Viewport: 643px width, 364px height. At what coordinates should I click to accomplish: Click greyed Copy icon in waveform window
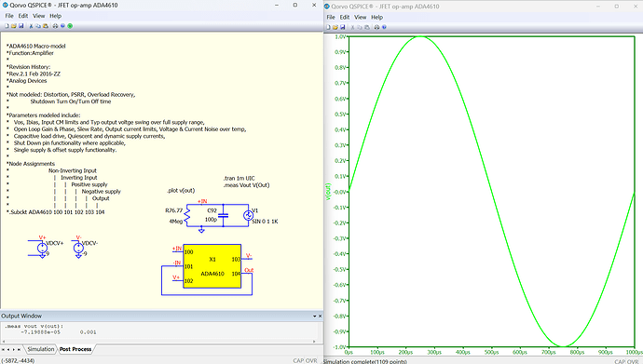tap(360, 27)
